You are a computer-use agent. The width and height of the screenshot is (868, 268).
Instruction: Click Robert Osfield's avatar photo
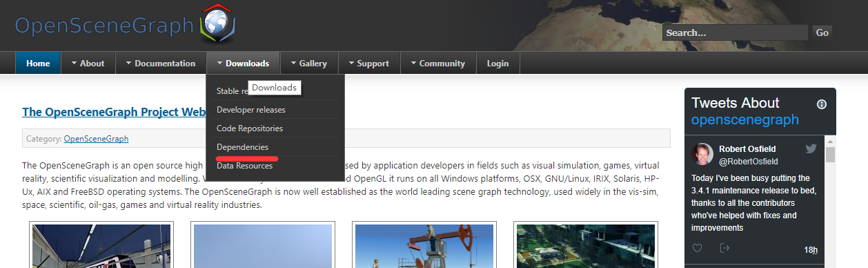[x=702, y=154]
